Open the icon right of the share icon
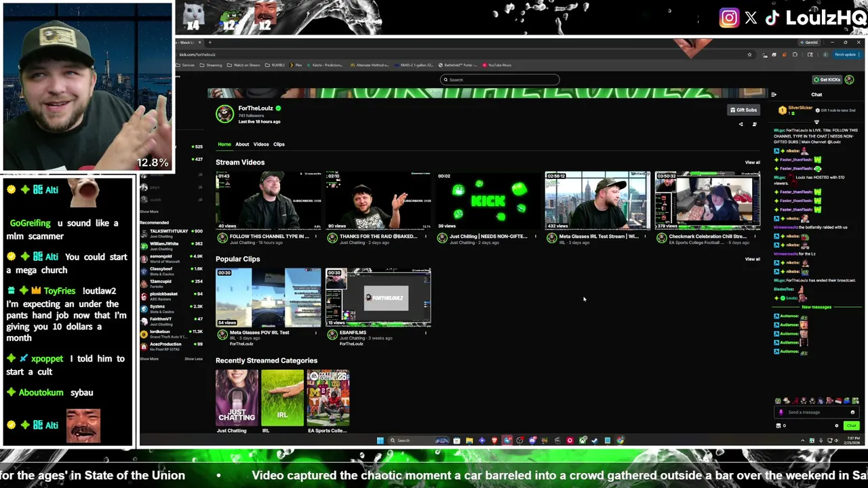Viewport: 868px width, 488px height. click(x=754, y=124)
